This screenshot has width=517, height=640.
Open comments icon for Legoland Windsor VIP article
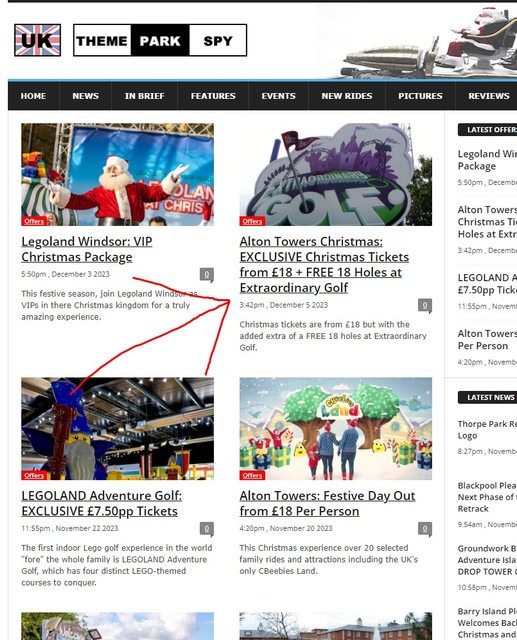click(207, 275)
